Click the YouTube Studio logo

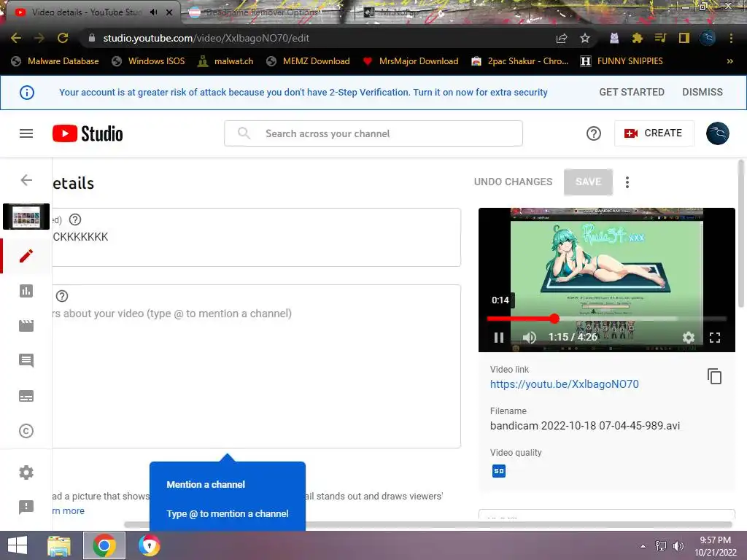tap(88, 133)
